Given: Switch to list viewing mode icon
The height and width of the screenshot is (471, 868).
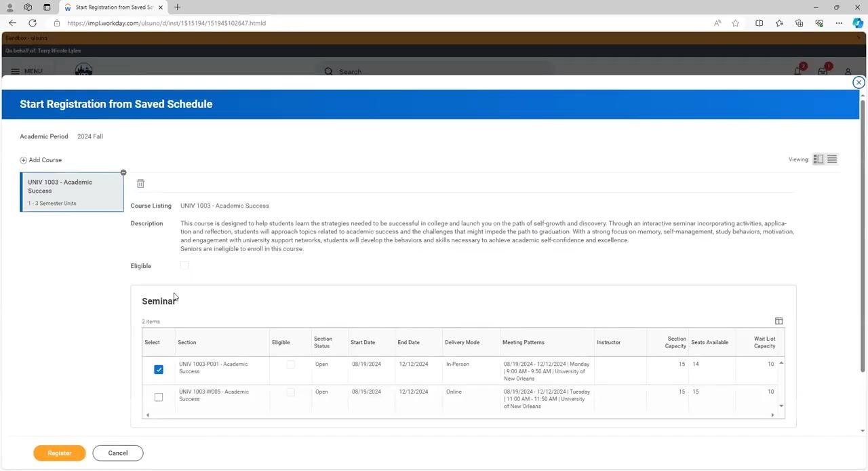Looking at the screenshot, I should [832, 159].
